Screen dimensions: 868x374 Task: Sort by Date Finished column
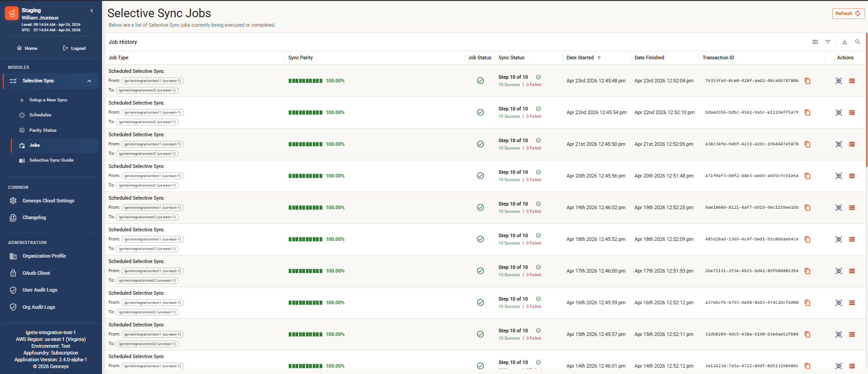[649, 58]
